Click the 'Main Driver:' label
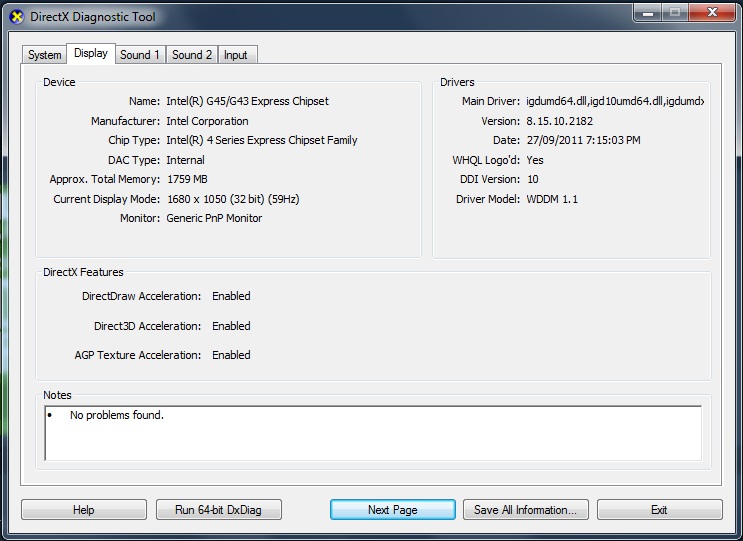743x541 pixels. pos(491,101)
